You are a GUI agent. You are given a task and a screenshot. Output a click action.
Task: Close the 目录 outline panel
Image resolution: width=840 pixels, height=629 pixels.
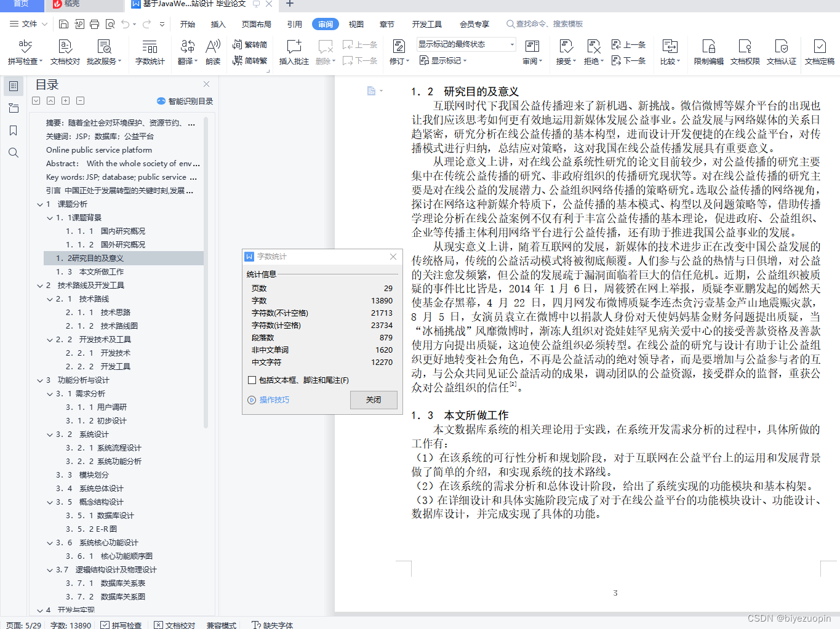tap(207, 84)
